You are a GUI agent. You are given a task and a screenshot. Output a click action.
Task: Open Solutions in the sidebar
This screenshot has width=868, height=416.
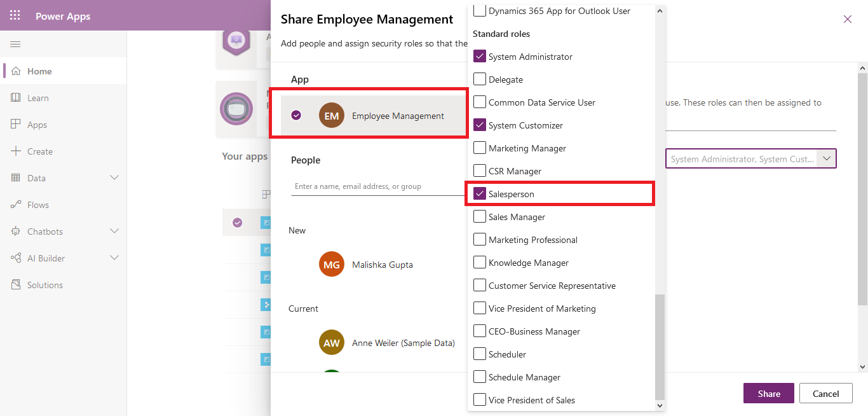(x=64, y=285)
